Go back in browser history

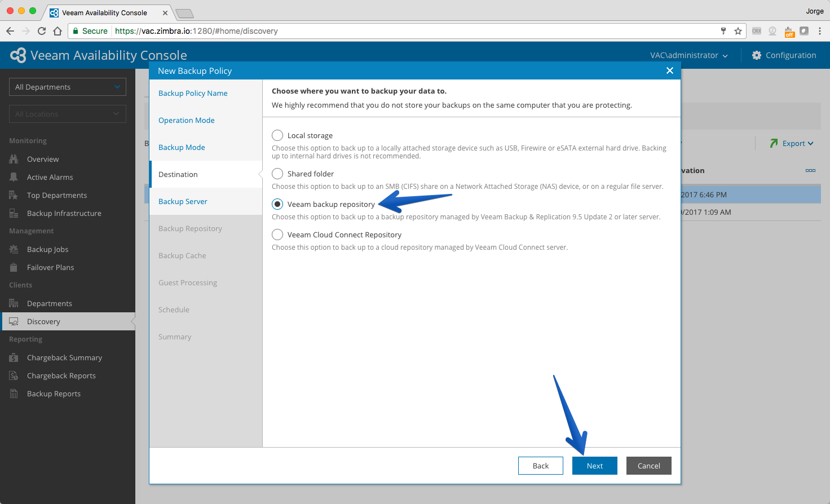tap(10, 31)
